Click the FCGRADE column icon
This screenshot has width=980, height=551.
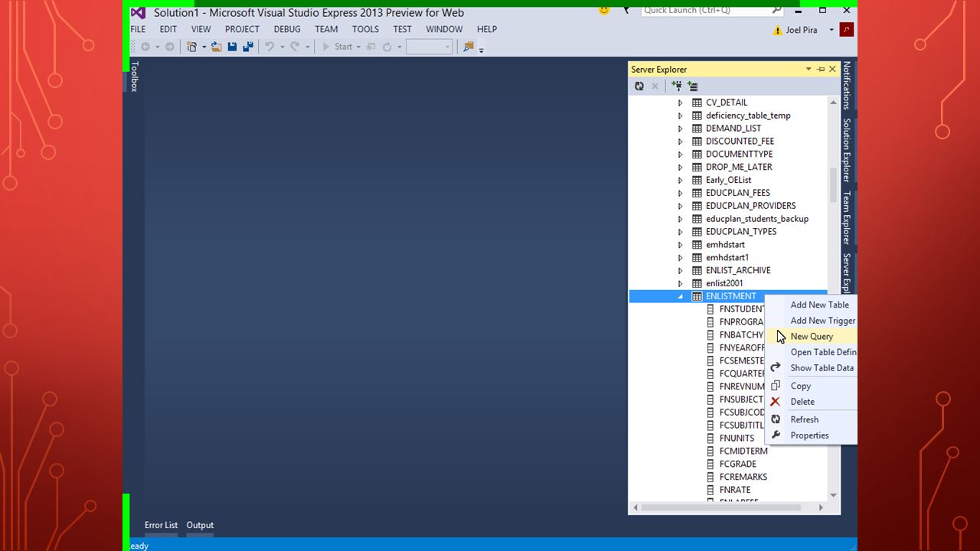click(710, 464)
